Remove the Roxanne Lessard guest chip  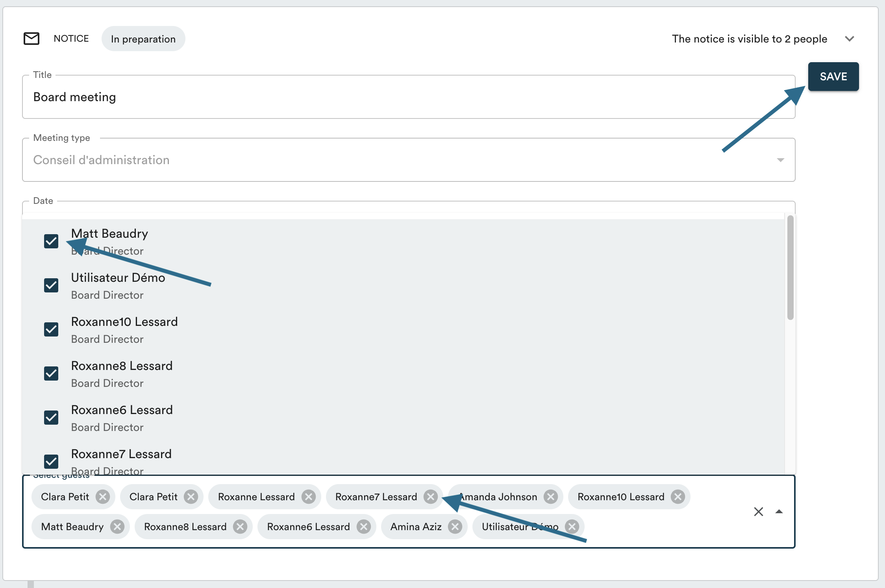308,497
